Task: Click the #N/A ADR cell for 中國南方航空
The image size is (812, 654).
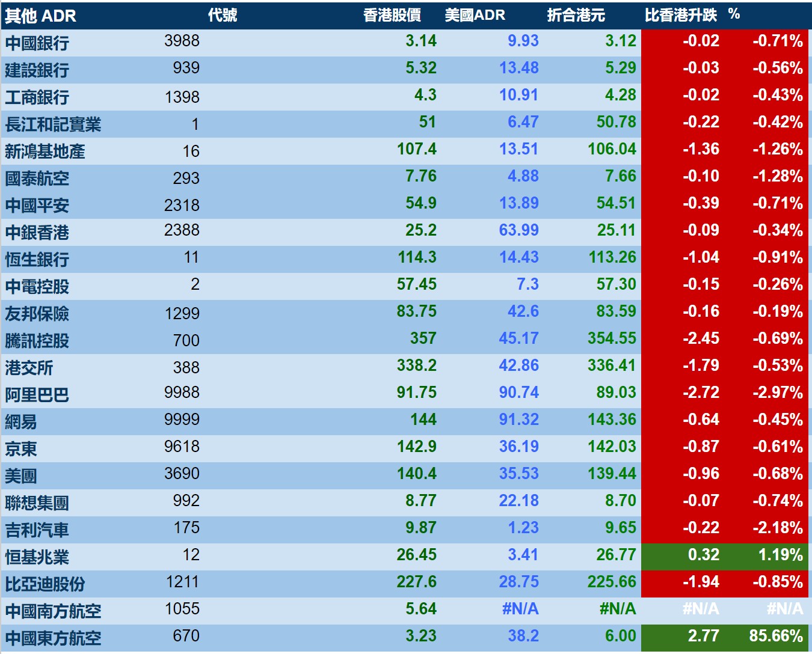Action: pos(520,609)
